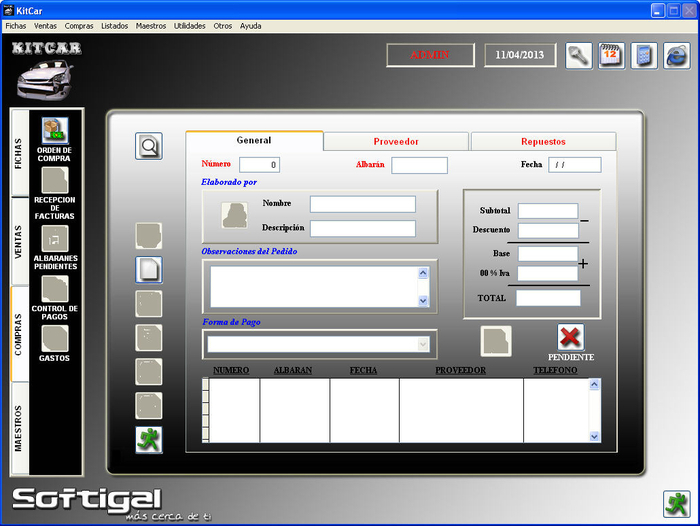The width and height of the screenshot is (700, 526).
Task: Click the TOTAL field
Action: [548, 298]
